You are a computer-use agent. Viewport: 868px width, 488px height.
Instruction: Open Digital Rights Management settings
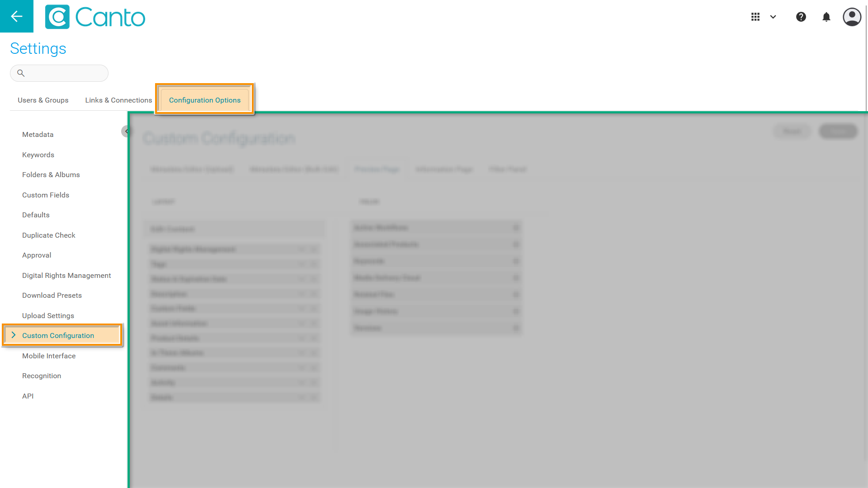click(66, 276)
